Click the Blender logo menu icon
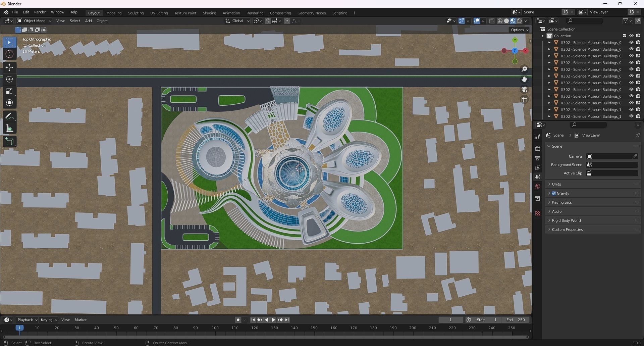The width and height of the screenshot is (644, 349). pos(6,12)
